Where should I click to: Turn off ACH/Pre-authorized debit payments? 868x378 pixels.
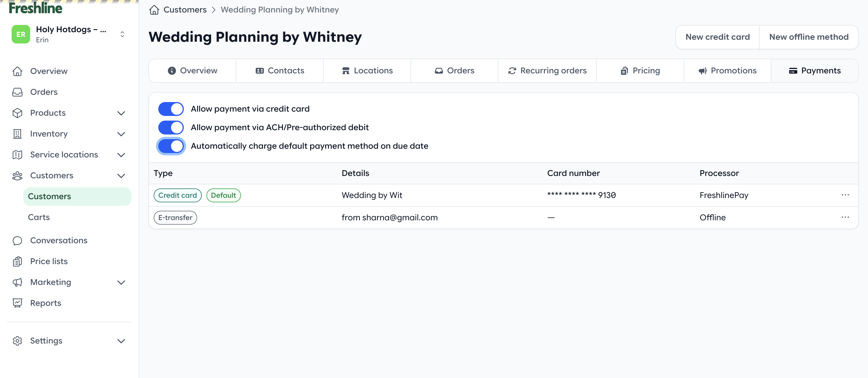[171, 127]
